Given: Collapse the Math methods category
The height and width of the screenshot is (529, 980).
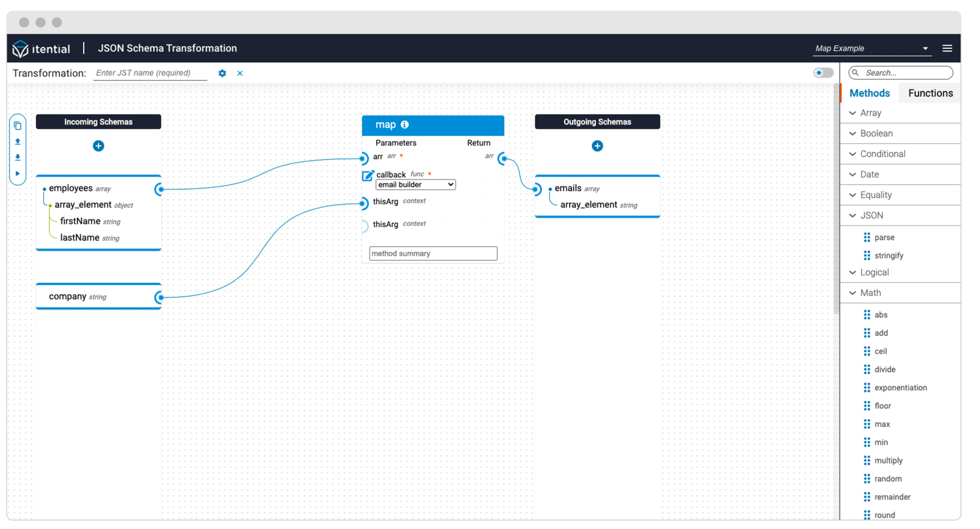Looking at the screenshot, I should (x=853, y=293).
